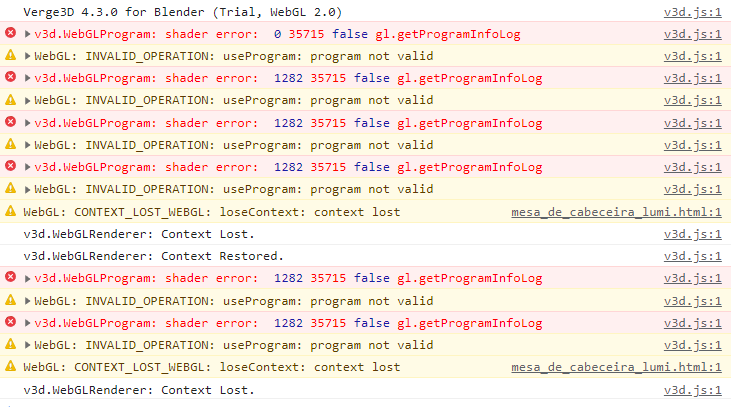Expand the INVALID_OPERATION warning just above the first CONTEXT_LOST_WEBGL

[x=28, y=189]
